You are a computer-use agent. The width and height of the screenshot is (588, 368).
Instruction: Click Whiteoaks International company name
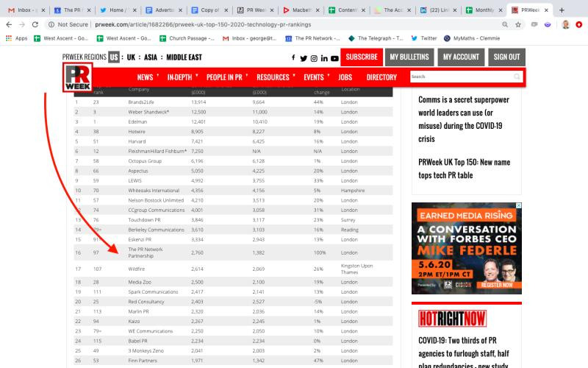tap(154, 191)
